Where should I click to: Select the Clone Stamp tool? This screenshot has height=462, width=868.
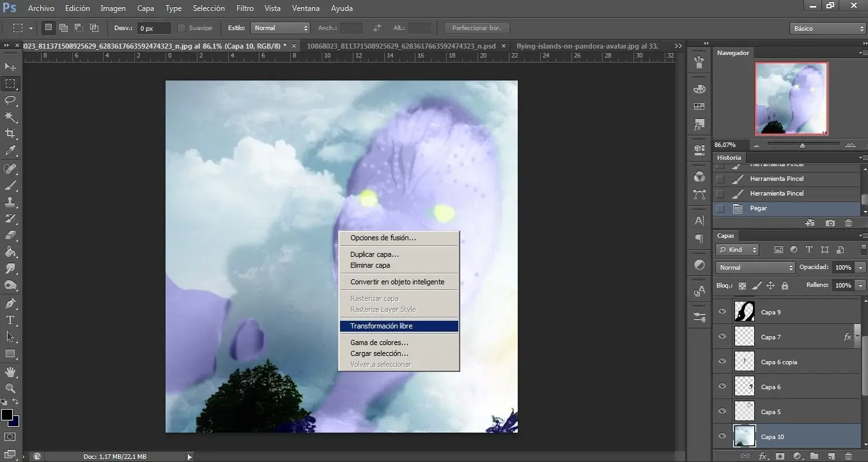[10, 203]
